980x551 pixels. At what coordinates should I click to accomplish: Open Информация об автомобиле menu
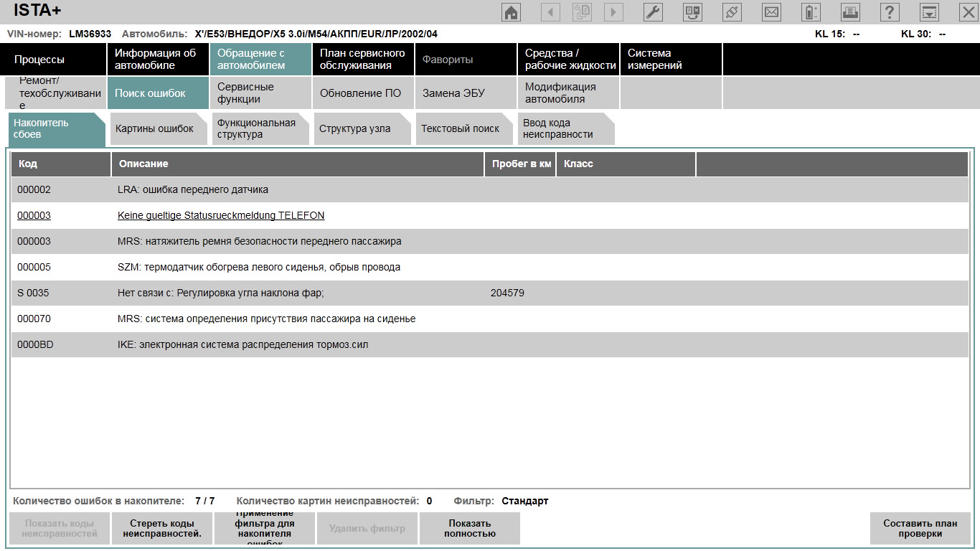pos(158,59)
